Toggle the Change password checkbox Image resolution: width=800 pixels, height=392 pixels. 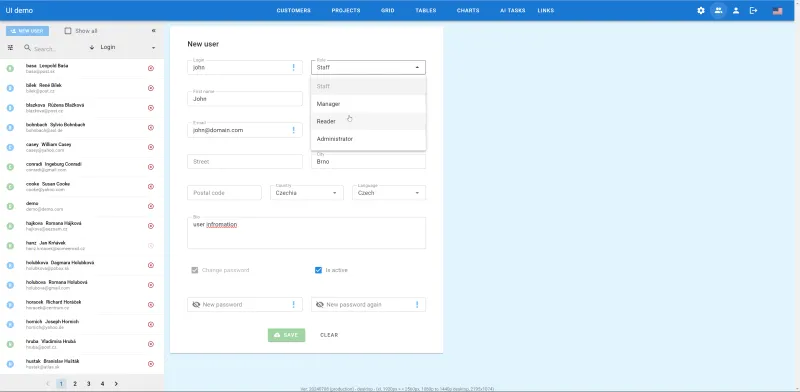[194, 270]
